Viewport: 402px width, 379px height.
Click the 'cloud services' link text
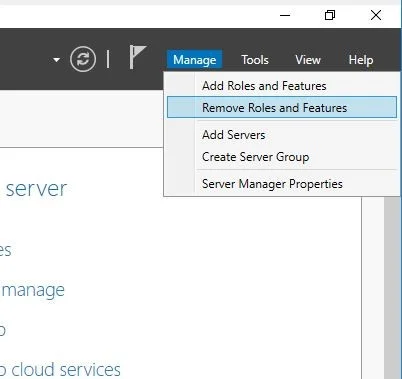click(66, 370)
